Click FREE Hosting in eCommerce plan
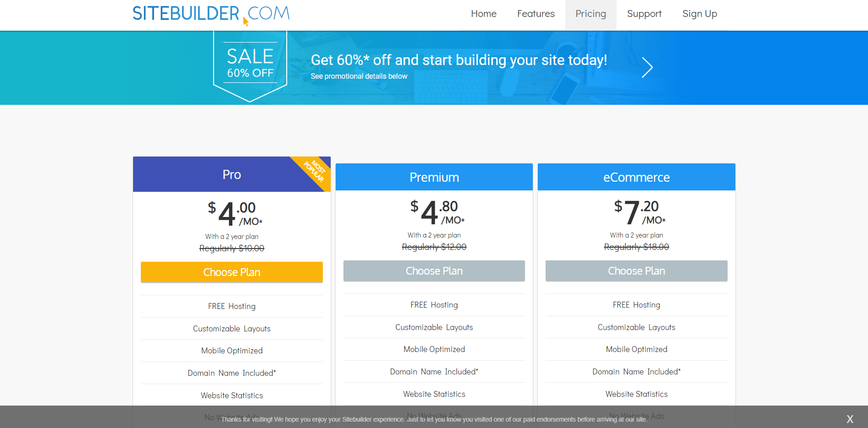Viewport: 868px width, 428px height. [636, 305]
